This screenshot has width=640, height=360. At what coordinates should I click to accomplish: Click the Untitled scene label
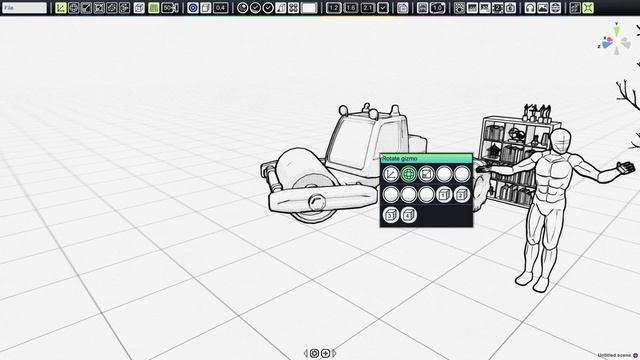coord(614,356)
